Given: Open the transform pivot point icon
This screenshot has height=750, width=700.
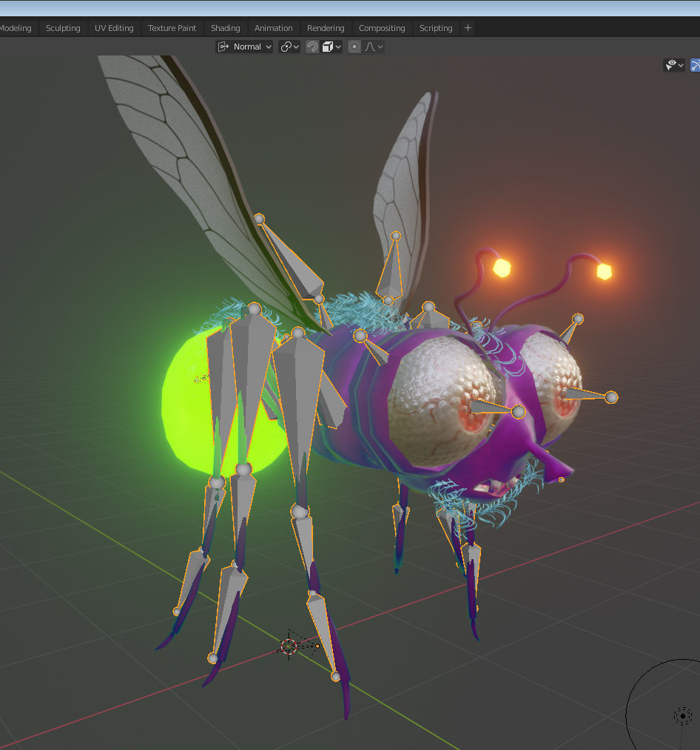Looking at the screenshot, I should (285, 47).
